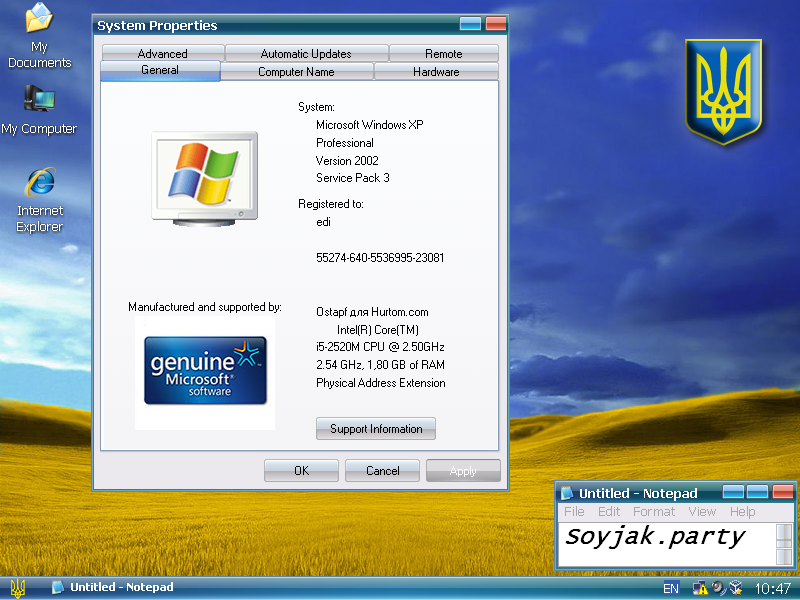The height and width of the screenshot is (600, 800).
Task: Click the "Version 2002" text
Action: pyautogui.click(x=347, y=161)
